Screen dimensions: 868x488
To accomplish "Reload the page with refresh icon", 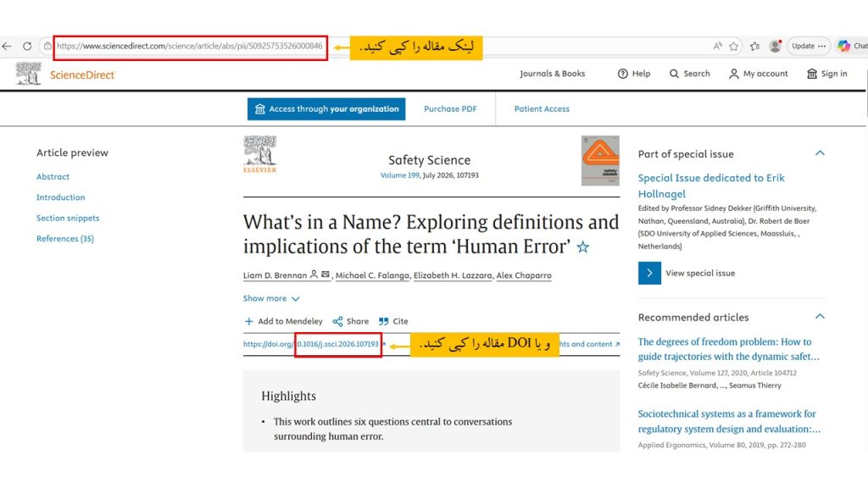I will tap(27, 46).
